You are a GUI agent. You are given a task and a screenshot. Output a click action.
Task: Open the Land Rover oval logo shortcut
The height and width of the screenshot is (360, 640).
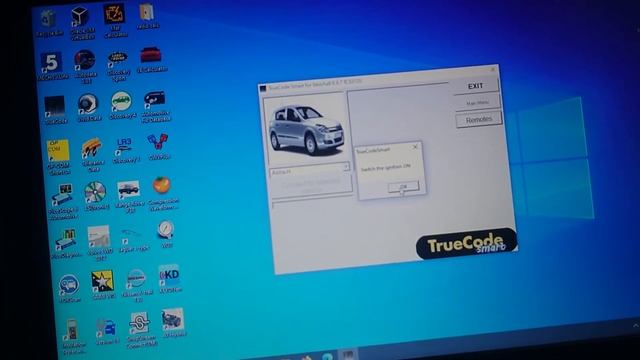pos(118,58)
